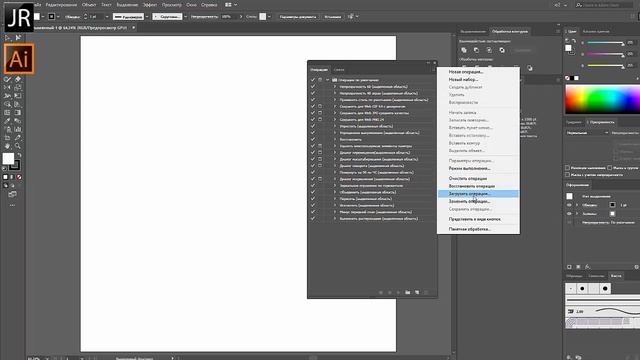Pick a color from the spectrum bar
Viewport: 640px width, 360px height.
pyautogui.click(x=602, y=99)
